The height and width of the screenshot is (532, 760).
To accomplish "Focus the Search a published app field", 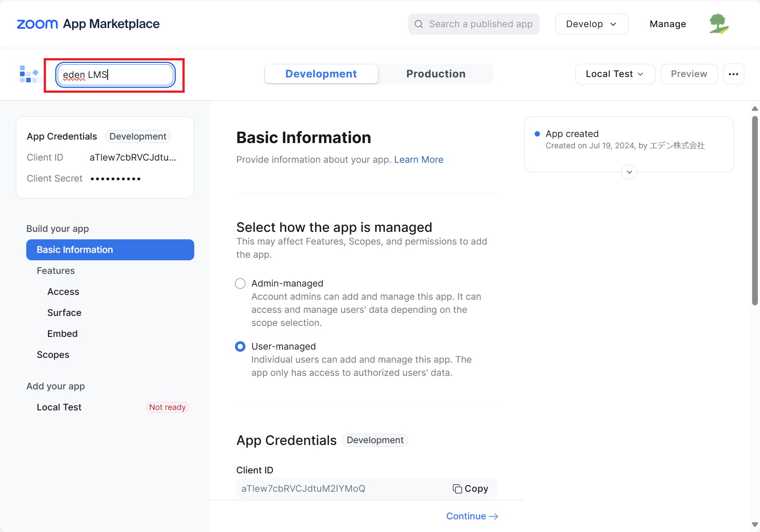I will pos(474,24).
